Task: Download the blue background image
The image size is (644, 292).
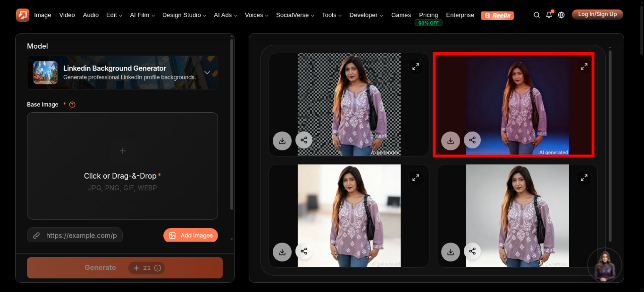Action: click(x=450, y=141)
